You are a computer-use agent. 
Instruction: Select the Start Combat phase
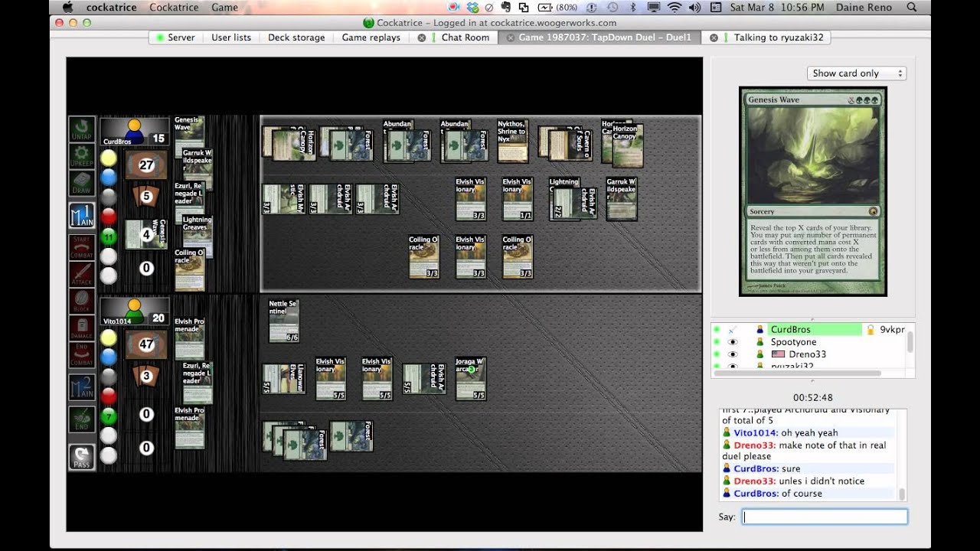point(82,248)
